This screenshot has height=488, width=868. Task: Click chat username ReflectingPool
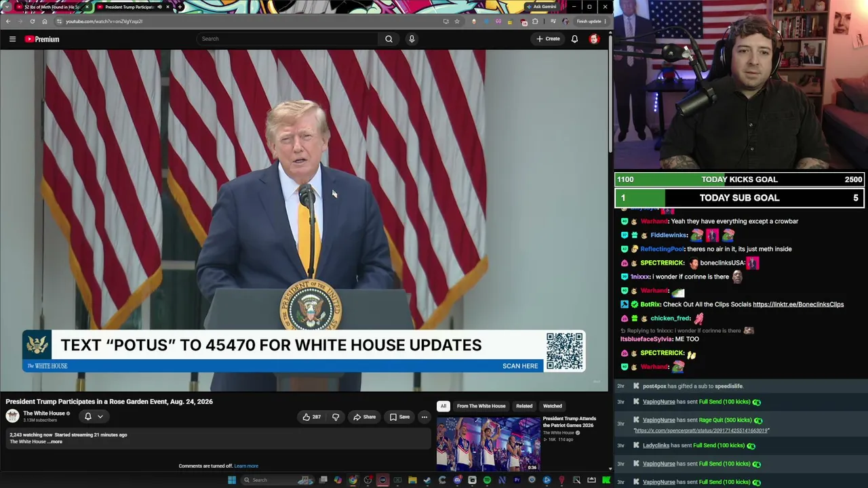[662, 249]
